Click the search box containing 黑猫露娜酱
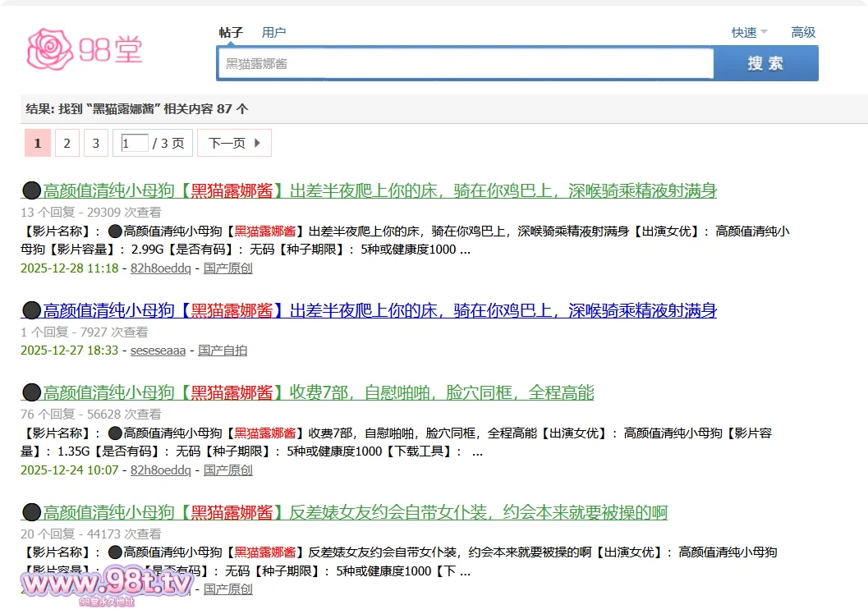The image size is (868, 614). coord(464,63)
